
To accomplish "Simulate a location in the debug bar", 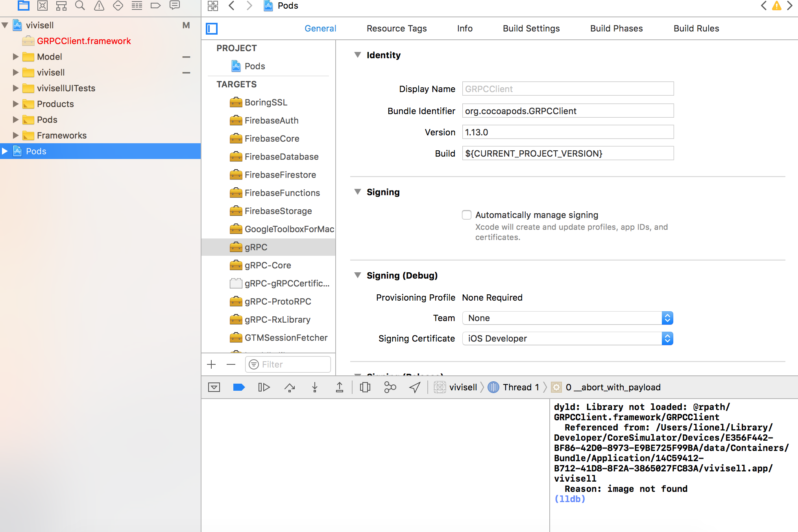I will [x=414, y=387].
